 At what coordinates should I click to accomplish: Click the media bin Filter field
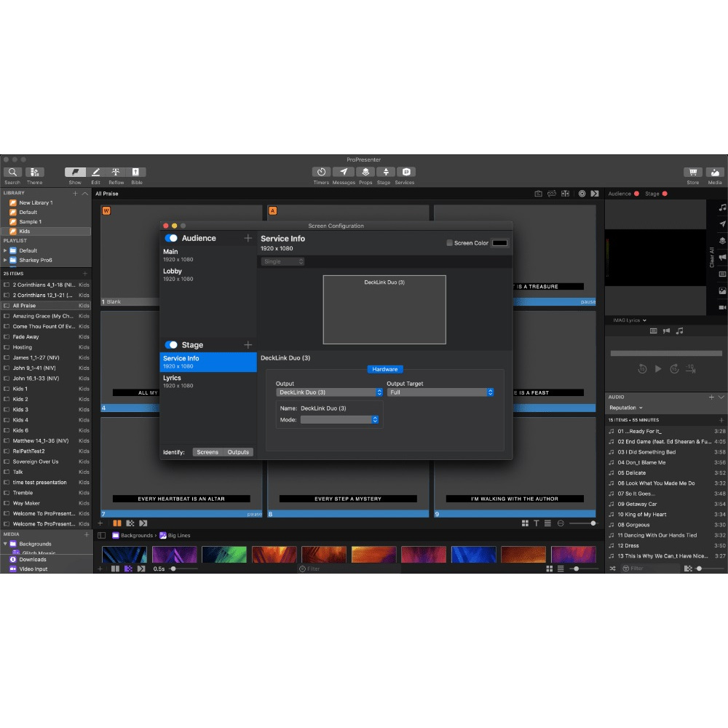[x=348, y=569]
